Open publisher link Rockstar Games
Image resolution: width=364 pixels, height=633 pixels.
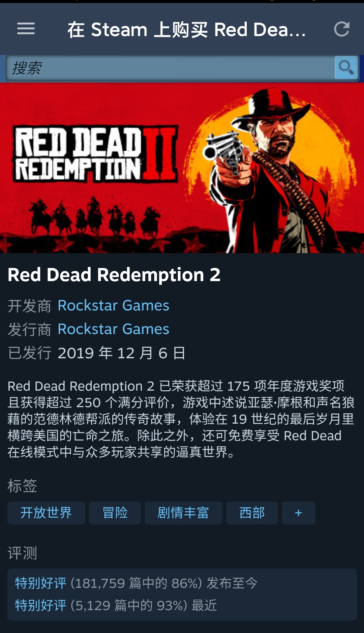click(x=113, y=329)
